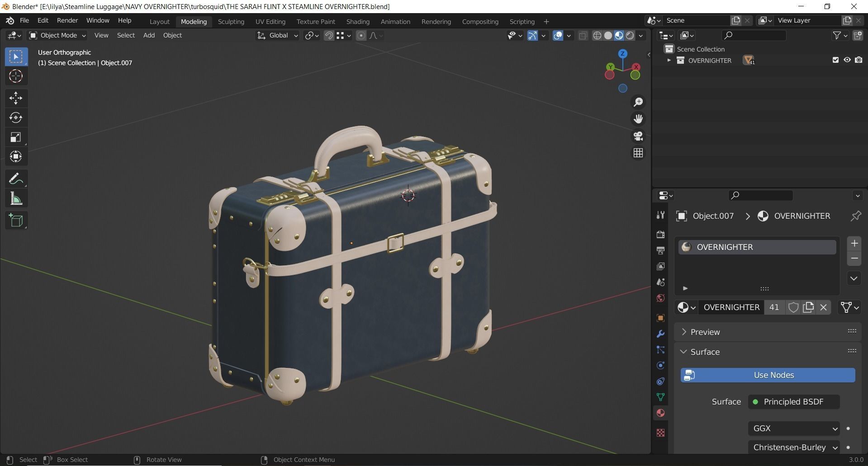Toggle camera view icon

click(x=638, y=136)
